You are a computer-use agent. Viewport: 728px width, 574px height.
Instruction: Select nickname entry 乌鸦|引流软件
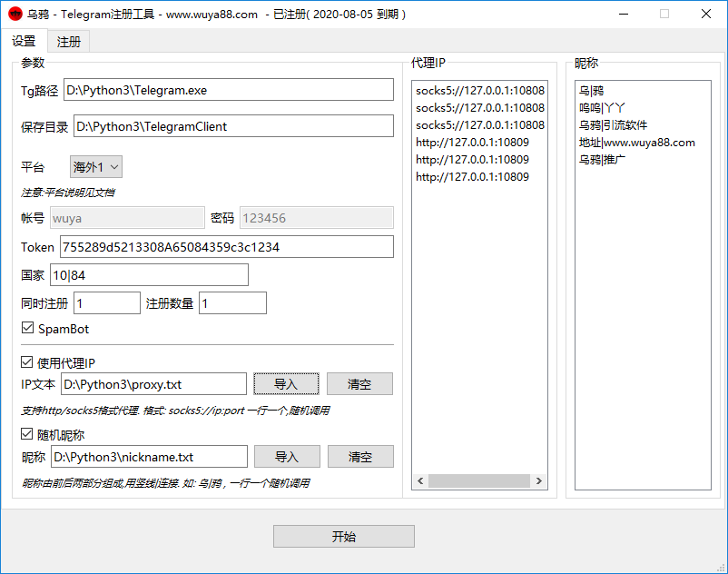(613, 125)
